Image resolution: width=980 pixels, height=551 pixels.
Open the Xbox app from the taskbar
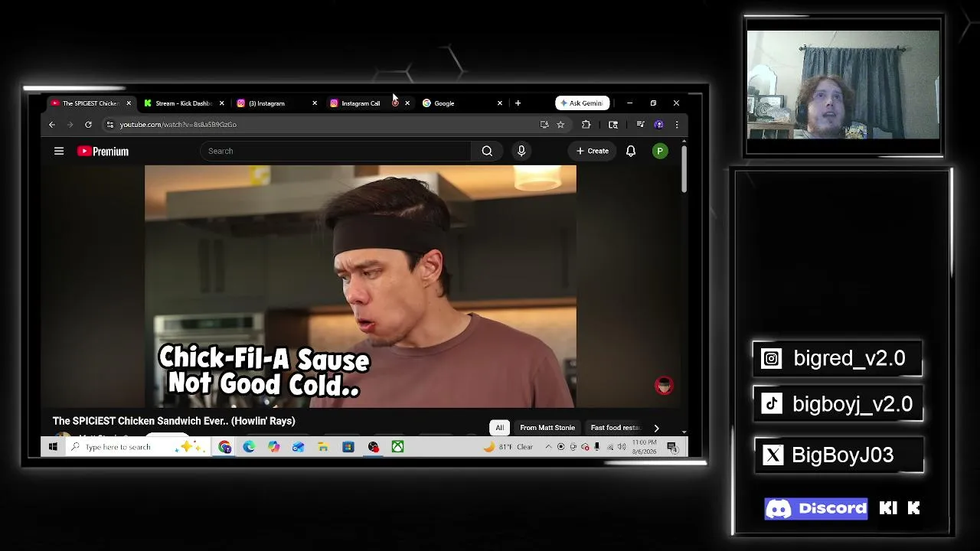coord(397,447)
